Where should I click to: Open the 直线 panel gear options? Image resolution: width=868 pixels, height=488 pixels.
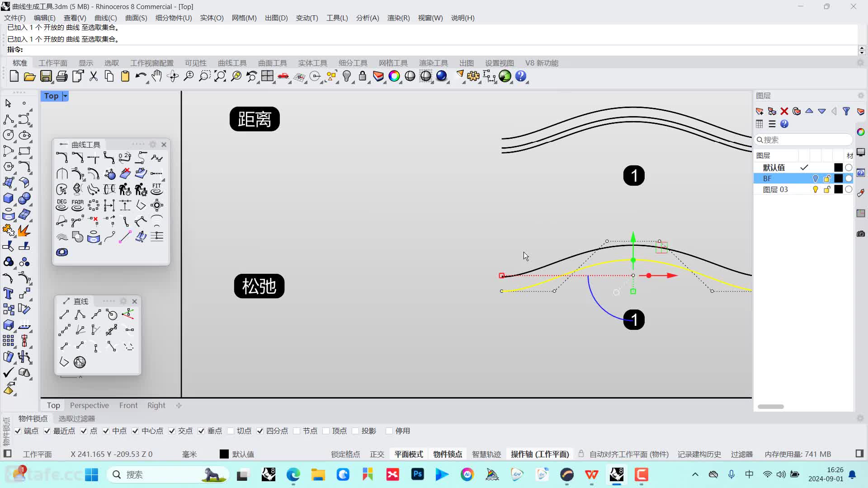pyautogui.click(x=123, y=301)
